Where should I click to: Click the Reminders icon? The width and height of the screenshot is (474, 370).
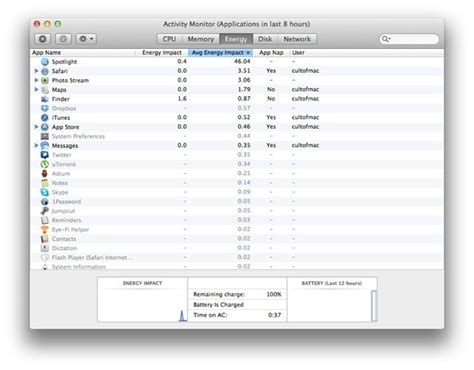click(45, 220)
